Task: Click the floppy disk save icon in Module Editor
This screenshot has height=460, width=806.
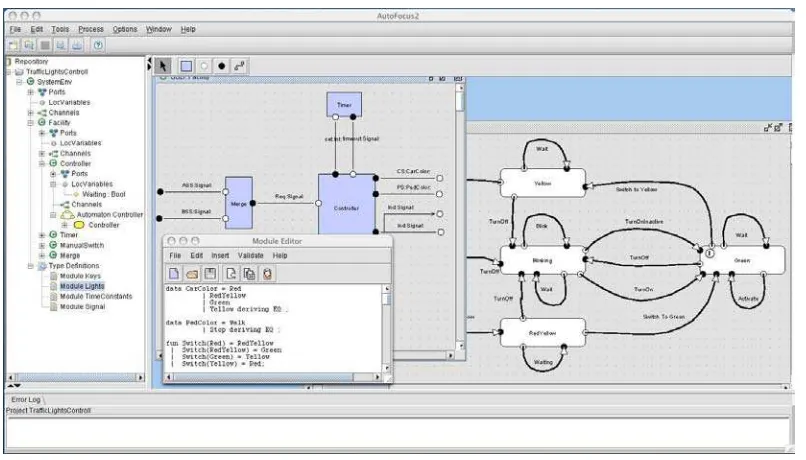Action: (x=210, y=273)
